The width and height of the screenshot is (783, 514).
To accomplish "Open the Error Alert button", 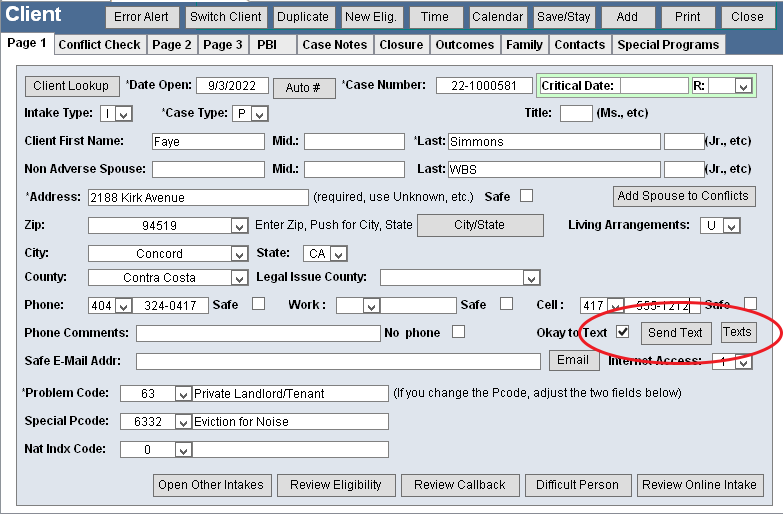I will click(142, 17).
